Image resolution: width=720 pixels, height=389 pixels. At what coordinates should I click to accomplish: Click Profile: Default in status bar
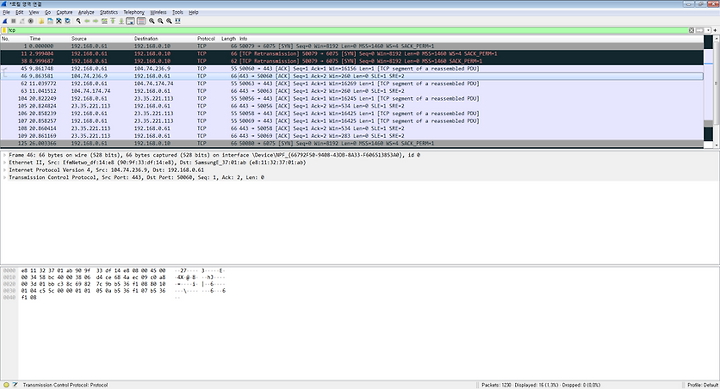[703, 385]
